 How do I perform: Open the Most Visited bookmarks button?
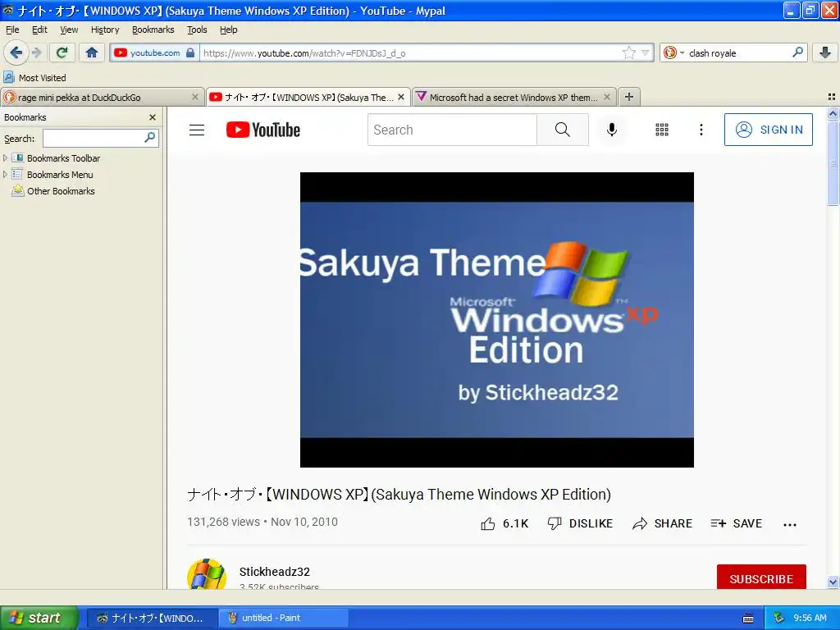point(34,78)
